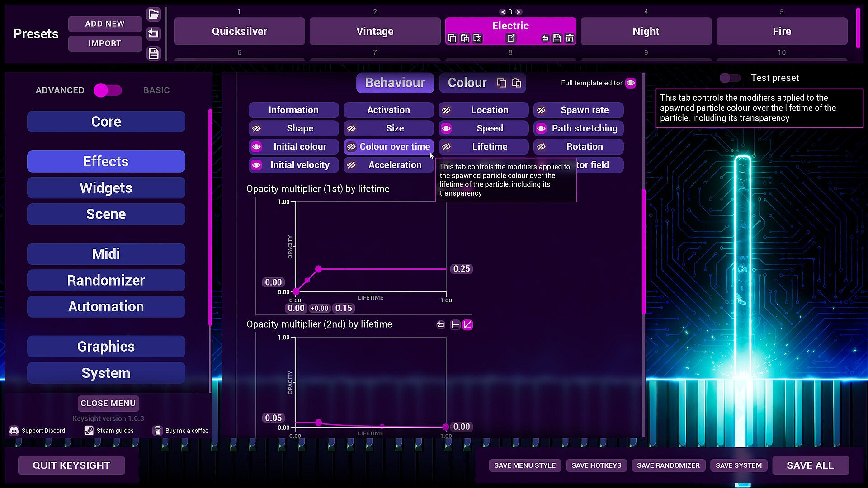Copy the Electric preset using copy icon
Viewport: 868px width, 488px height.
(452, 39)
